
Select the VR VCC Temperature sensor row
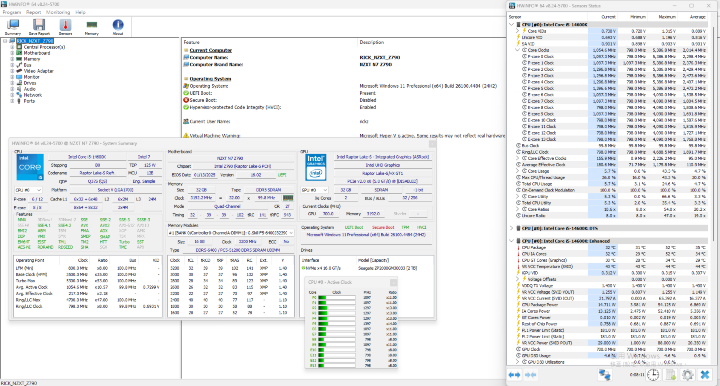[612, 266]
